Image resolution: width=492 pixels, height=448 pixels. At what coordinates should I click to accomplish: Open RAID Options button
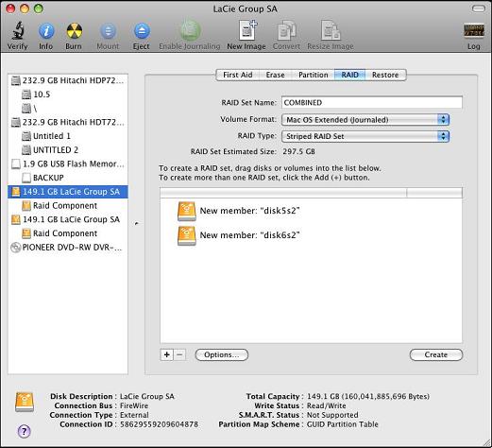coord(222,354)
